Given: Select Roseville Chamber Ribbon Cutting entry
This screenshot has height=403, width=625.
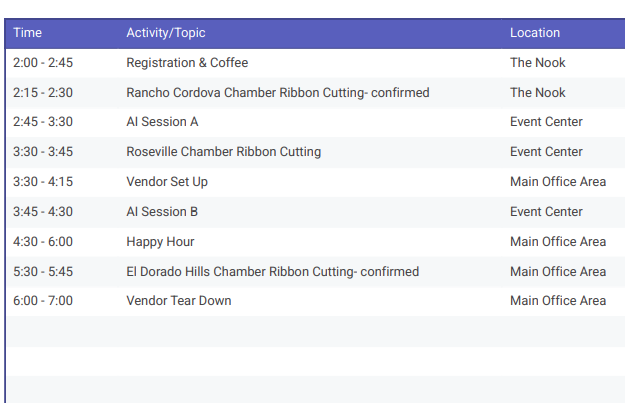Looking at the screenshot, I should pos(223,152).
